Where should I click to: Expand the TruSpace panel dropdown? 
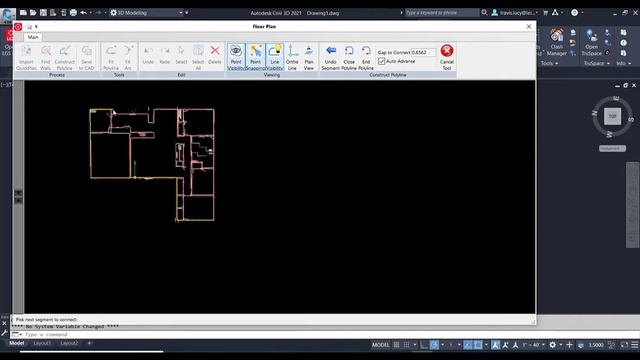click(x=597, y=63)
